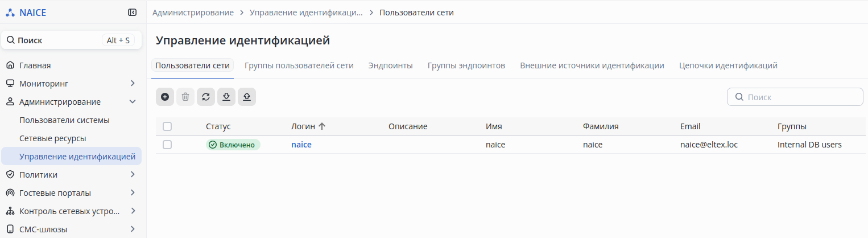
Task: Collapse the Администрирование sidebar section
Action: pos(133,102)
